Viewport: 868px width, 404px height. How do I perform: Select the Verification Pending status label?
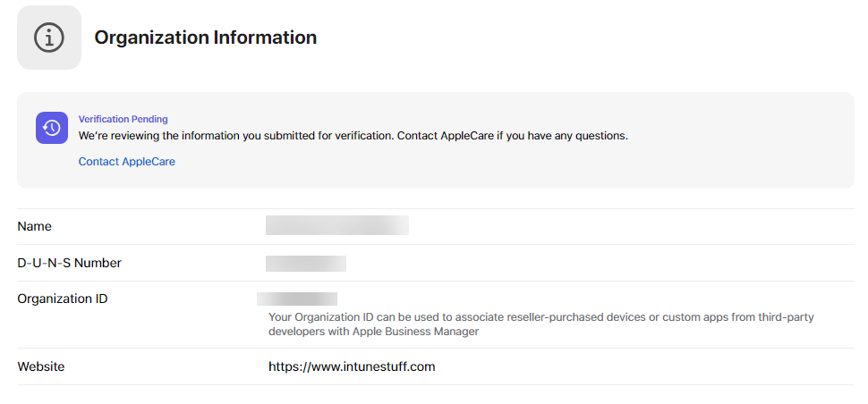123,119
